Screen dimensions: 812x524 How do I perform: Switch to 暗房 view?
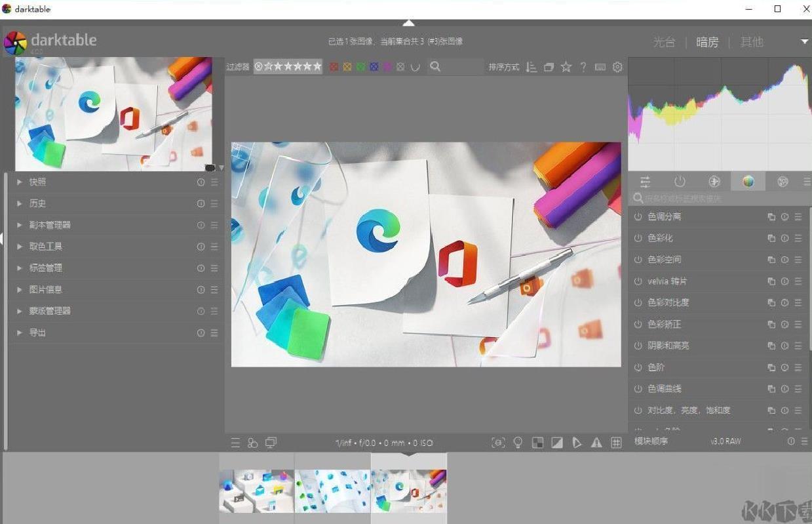click(707, 42)
